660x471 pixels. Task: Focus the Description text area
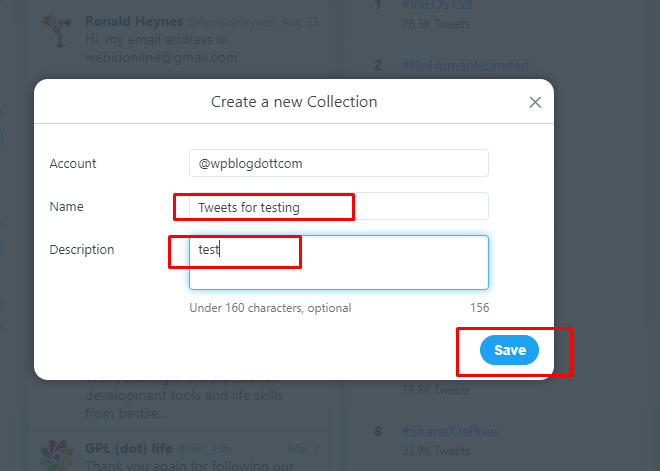(x=339, y=262)
